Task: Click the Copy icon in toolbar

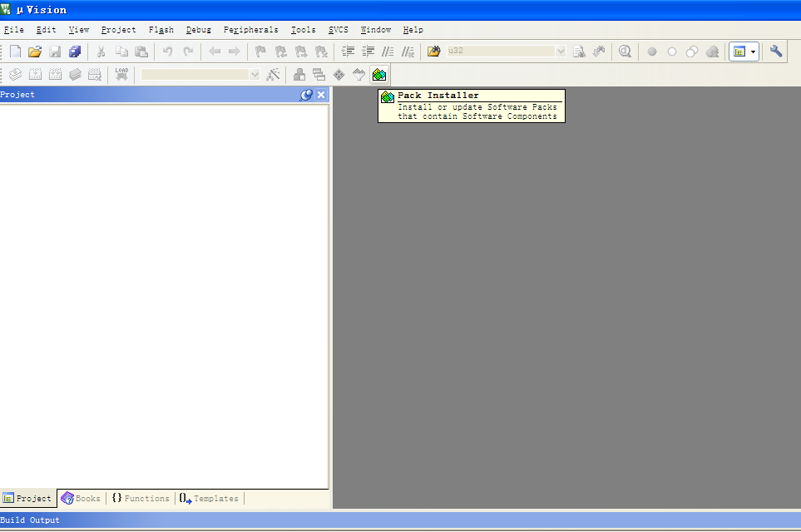Action: (121, 52)
